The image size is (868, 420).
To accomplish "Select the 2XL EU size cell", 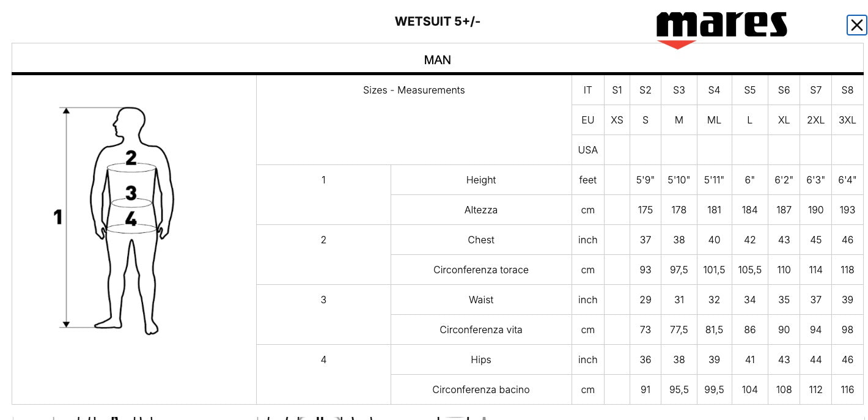I will [815, 120].
